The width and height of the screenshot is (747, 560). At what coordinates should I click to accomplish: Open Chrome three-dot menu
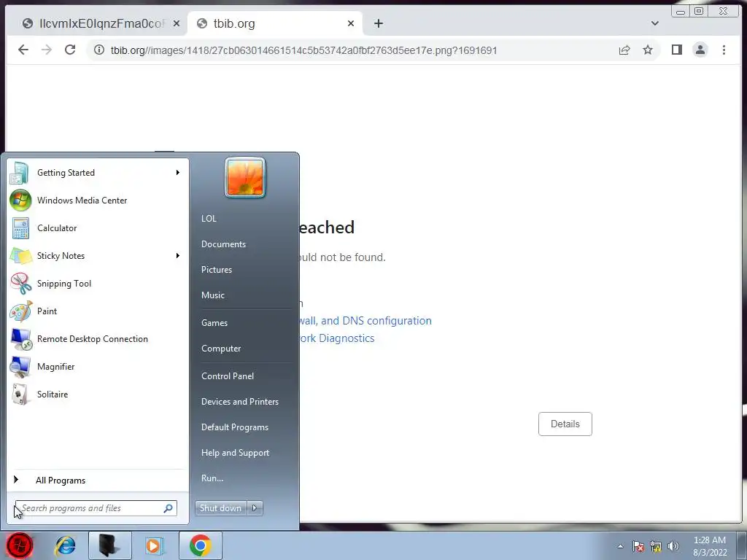[724, 50]
